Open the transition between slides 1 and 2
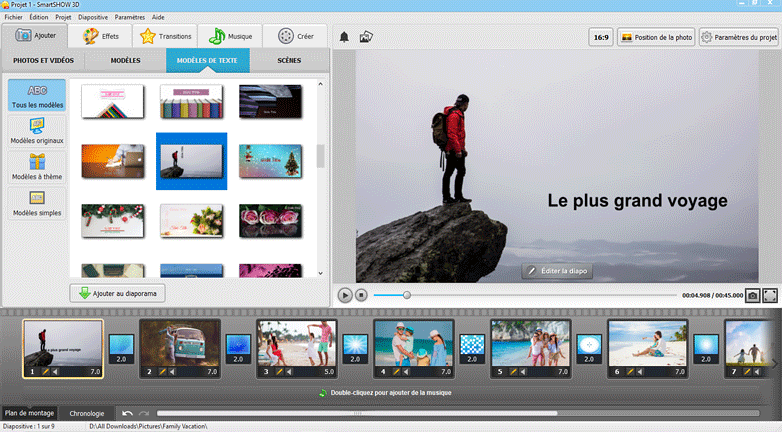The height and width of the screenshot is (432, 782). pos(120,349)
